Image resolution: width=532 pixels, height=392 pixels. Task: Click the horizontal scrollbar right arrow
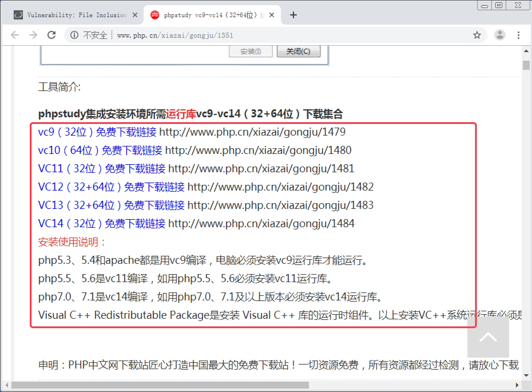coord(517,385)
